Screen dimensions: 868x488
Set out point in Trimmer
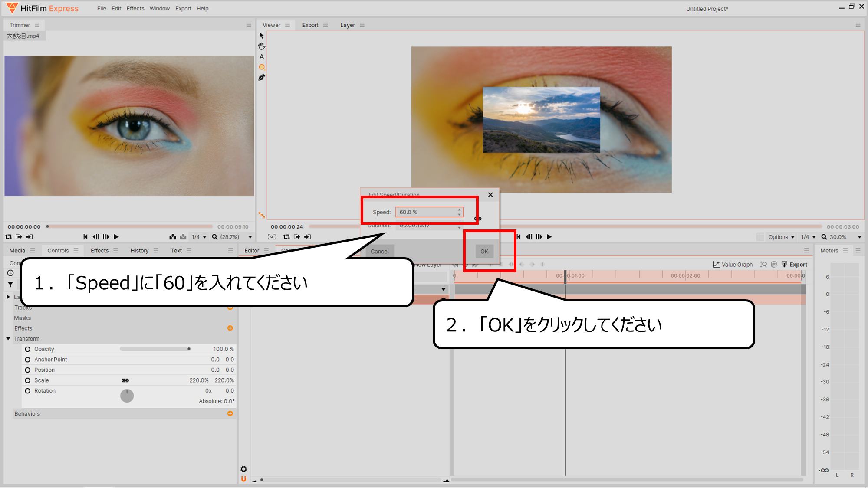point(29,237)
